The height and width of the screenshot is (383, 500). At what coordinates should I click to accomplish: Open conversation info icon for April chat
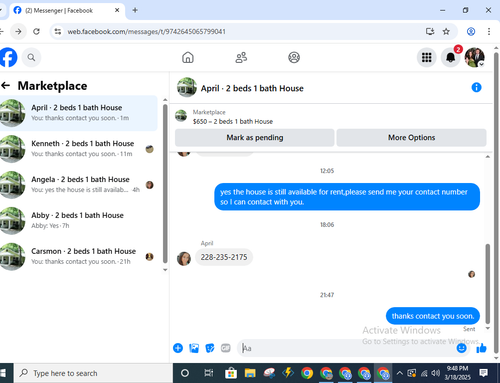pos(476,87)
